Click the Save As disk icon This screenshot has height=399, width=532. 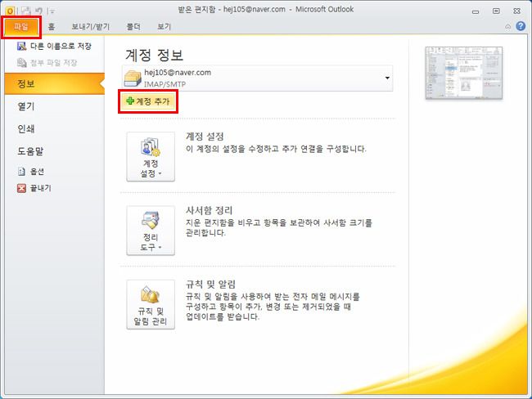(22, 46)
